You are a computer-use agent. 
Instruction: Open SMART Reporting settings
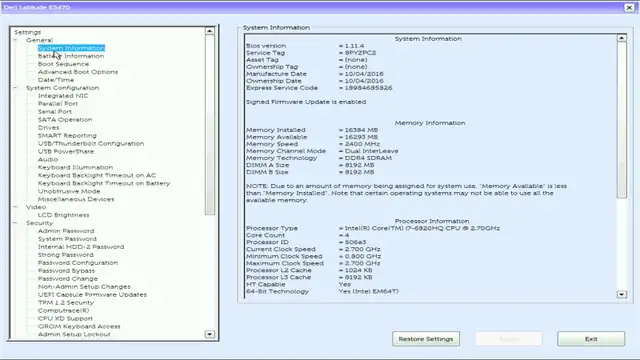(x=67, y=136)
